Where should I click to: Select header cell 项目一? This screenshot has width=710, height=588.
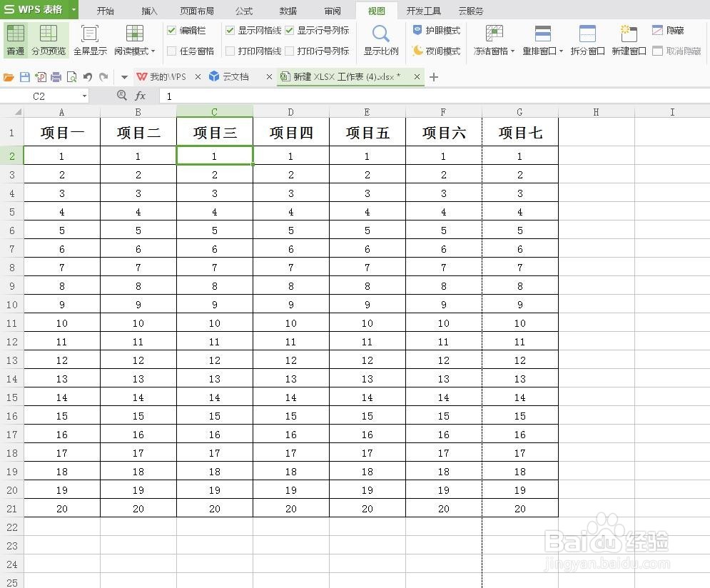(x=62, y=132)
